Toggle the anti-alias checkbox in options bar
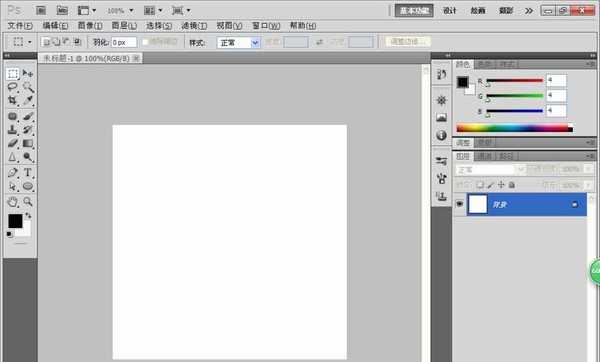 click(x=145, y=42)
